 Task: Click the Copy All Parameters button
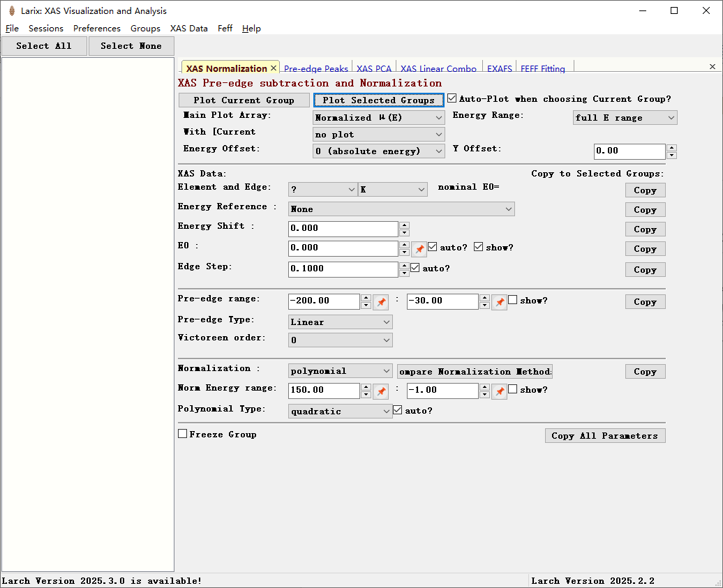604,436
